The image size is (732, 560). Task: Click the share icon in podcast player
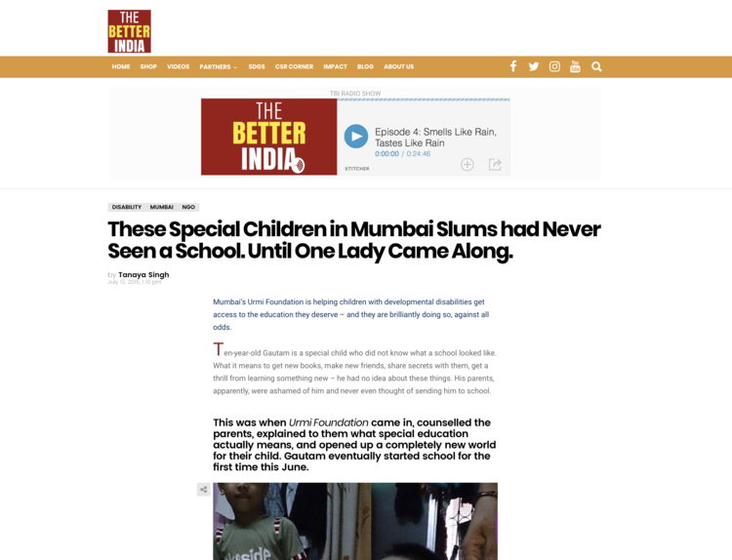[x=495, y=164]
